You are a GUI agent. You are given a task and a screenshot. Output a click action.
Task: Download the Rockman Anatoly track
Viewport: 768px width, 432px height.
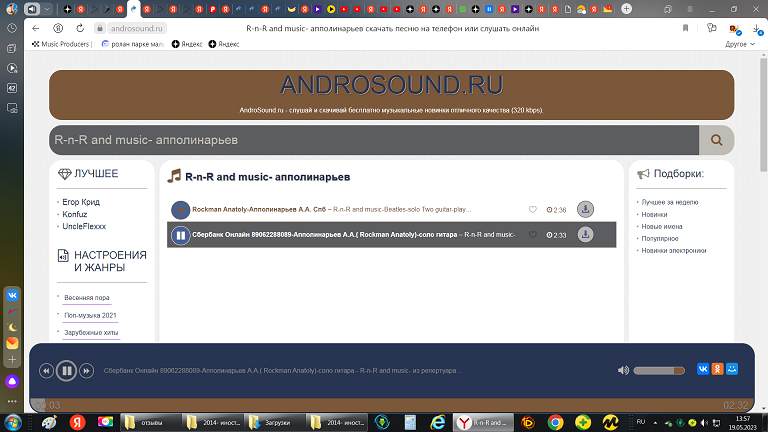point(585,209)
